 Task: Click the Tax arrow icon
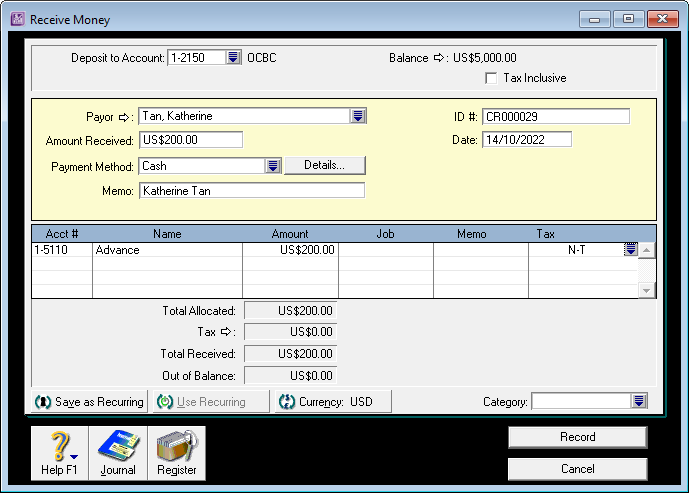point(226,331)
